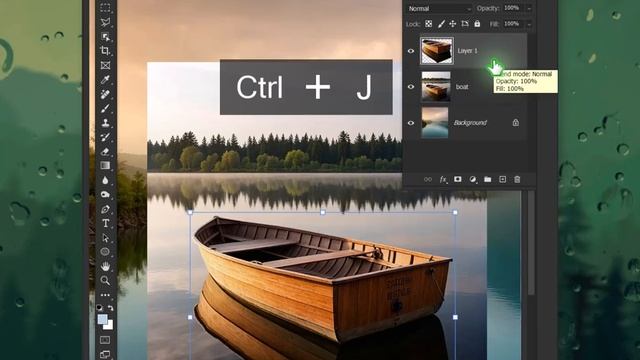The height and width of the screenshot is (360, 640).
Task: Toggle lock position
Action: coord(453,24)
